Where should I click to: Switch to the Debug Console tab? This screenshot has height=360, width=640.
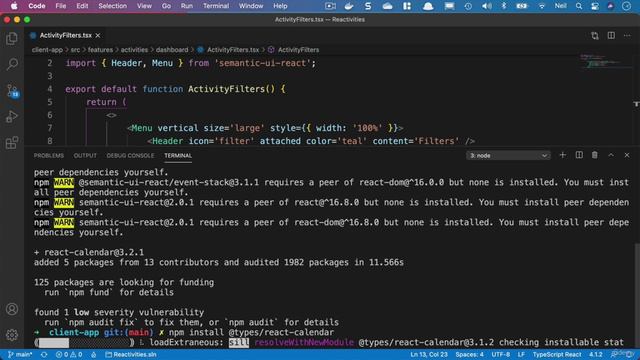click(130, 156)
